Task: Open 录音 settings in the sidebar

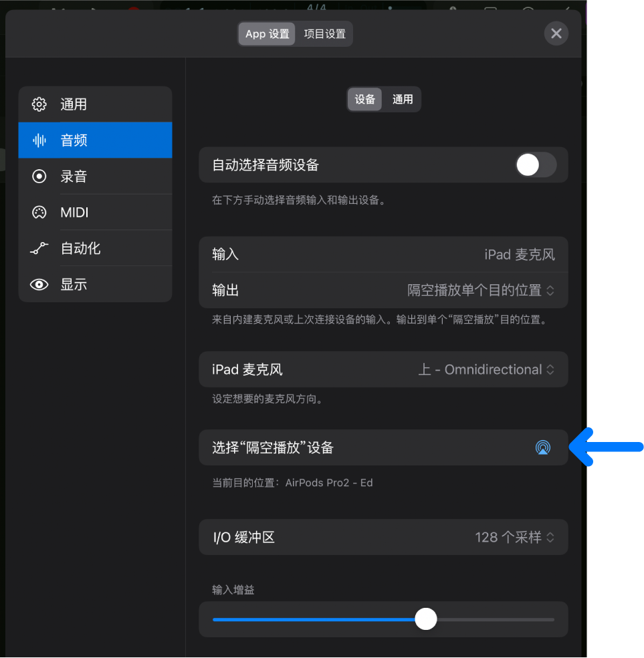Action: point(95,177)
